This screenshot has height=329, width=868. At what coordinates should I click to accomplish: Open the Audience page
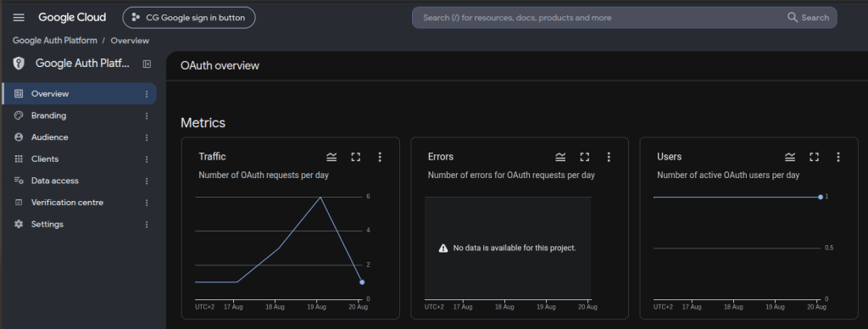click(x=79, y=137)
